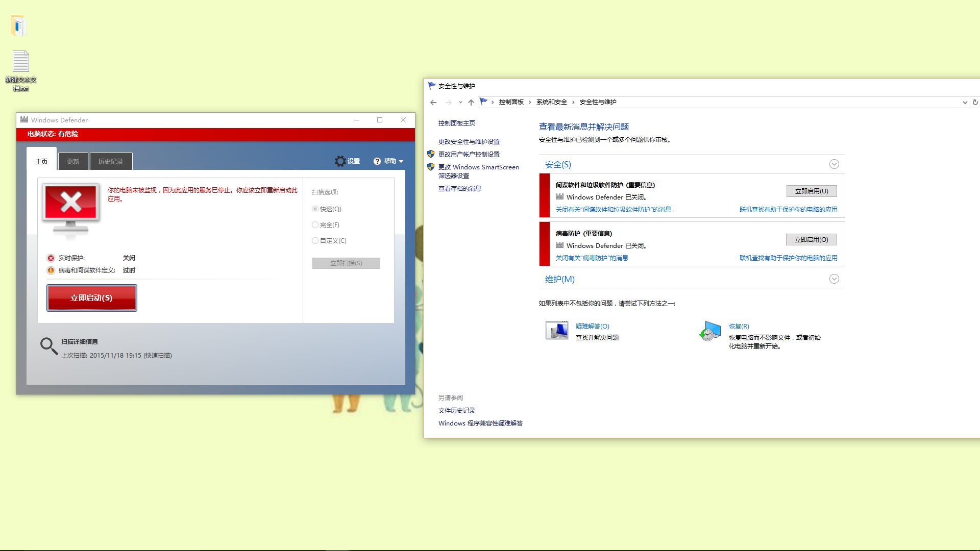Click the 疑难解答 monitor icon
Screen dimensions: 980x551
point(557,331)
